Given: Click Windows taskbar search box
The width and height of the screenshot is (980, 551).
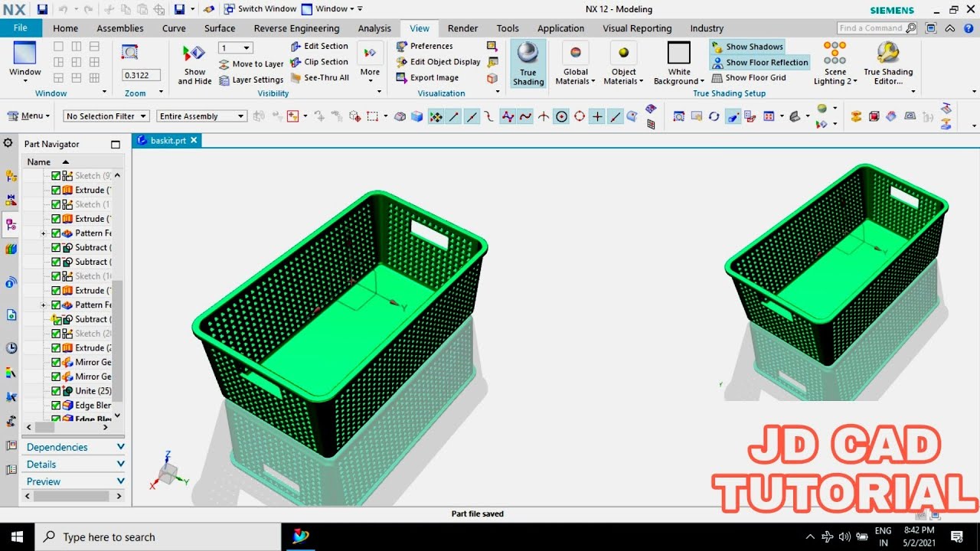Looking at the screenshot, I should click(158, 537).
